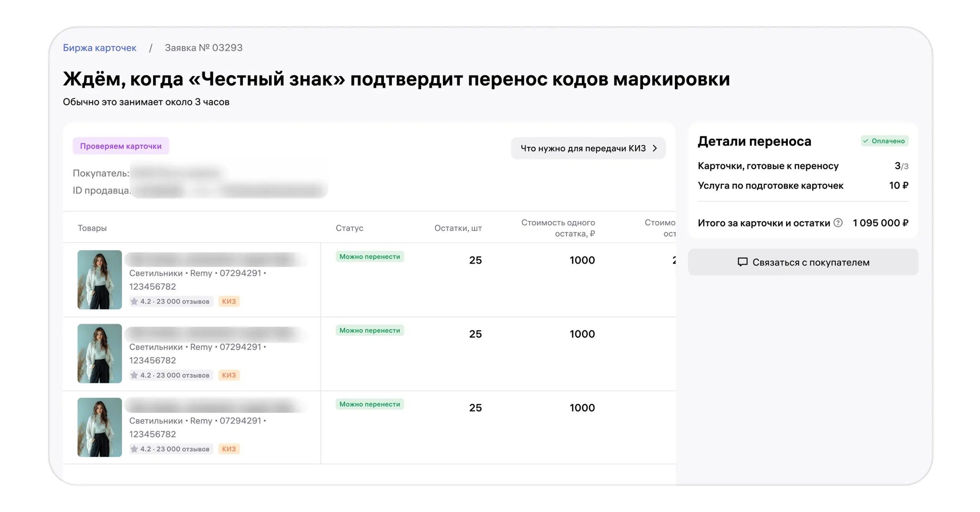
Task: Open the Биржа карточек breadcrumb link
Action: coord(100,47)
